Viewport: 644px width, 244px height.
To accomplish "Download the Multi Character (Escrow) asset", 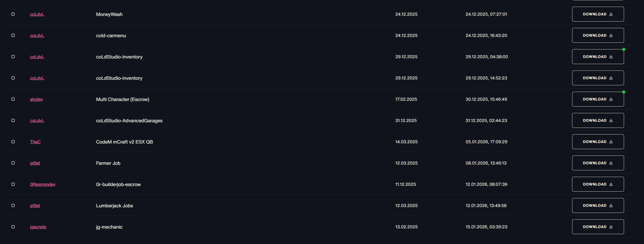I will pyautogui.click(x=598, y=99).
